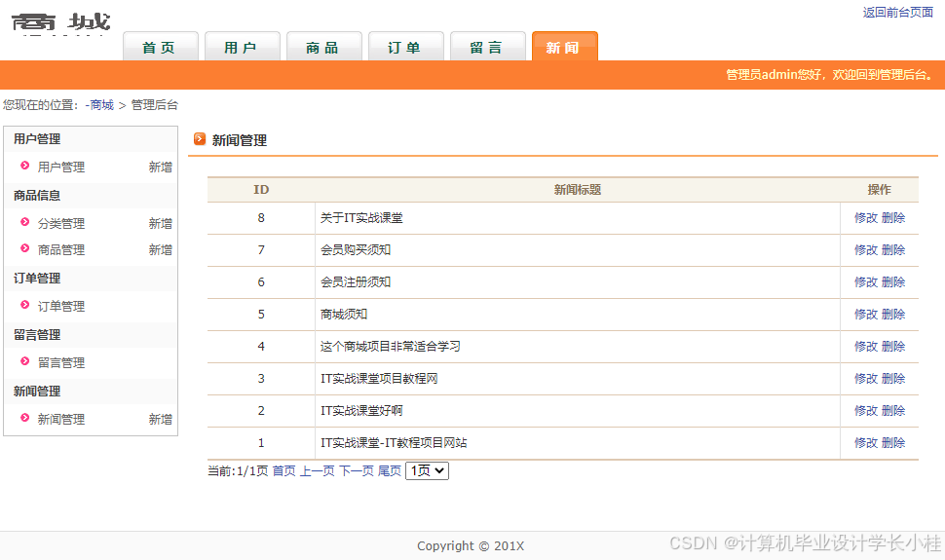Click 删除 for news 会员购买须知
Image resolution: width=945 pixels, height=560 pixels.
coord(893,249)
